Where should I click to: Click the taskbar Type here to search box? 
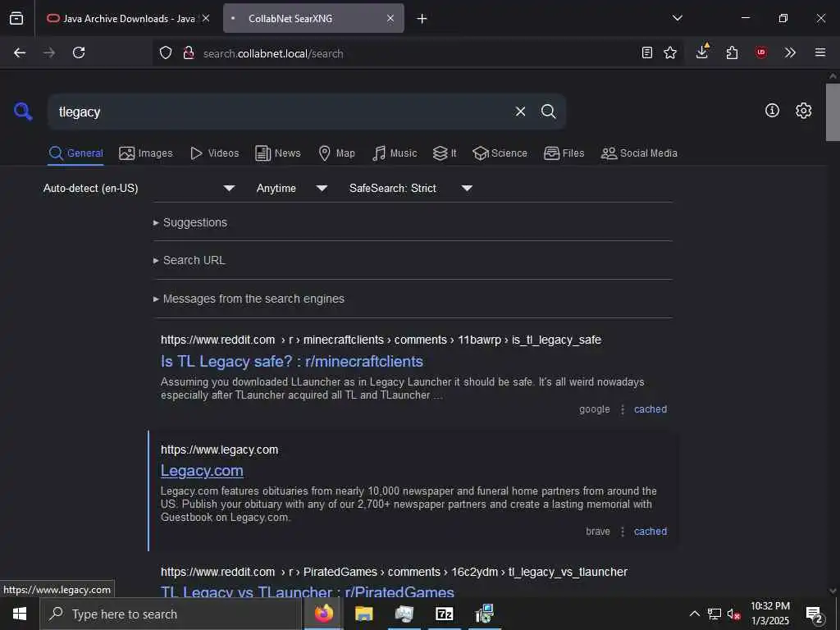coord(171,614)
